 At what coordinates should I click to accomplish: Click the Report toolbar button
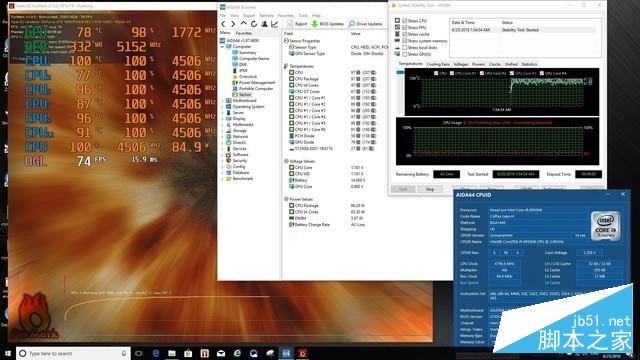(297, 24)
